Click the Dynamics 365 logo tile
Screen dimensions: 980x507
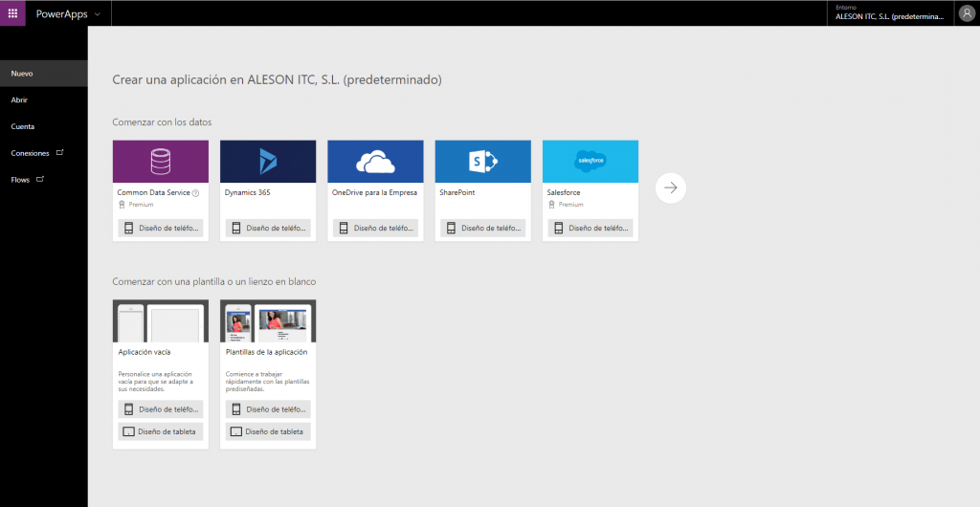[268, 161]
